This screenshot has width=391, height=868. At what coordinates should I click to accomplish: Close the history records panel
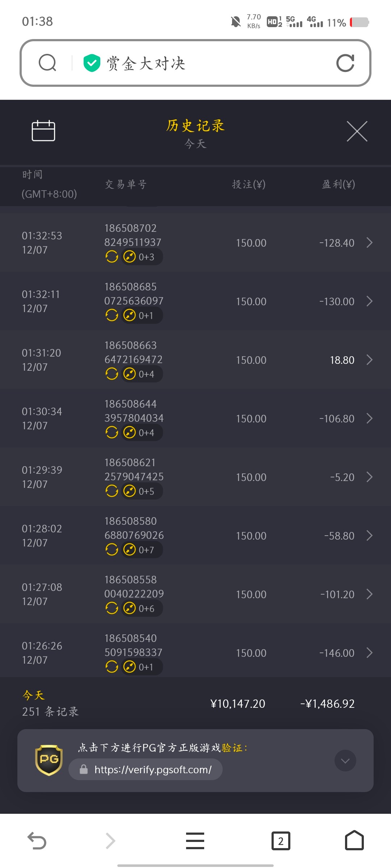pos(357,131)
